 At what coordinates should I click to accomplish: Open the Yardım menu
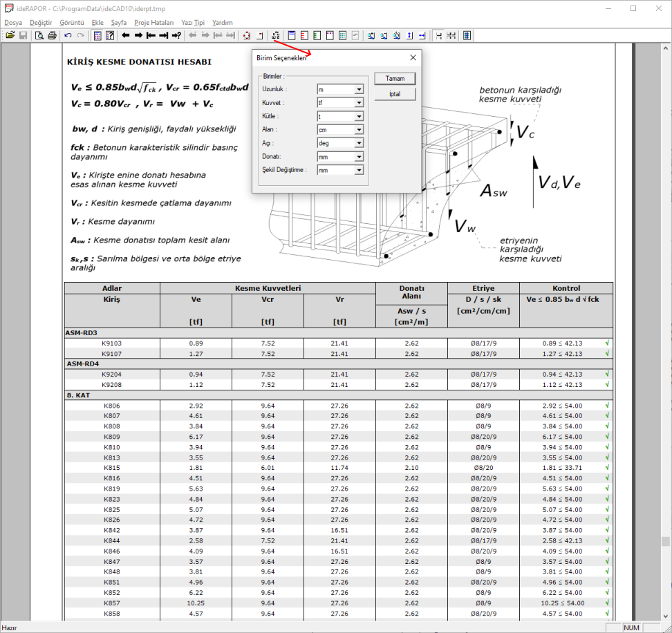click(x=223, y=22)
